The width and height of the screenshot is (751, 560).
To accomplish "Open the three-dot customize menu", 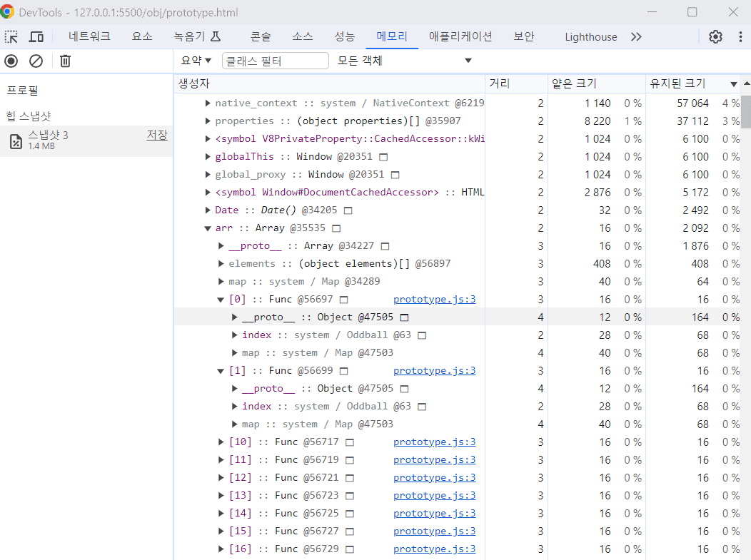I will [740, 37].
